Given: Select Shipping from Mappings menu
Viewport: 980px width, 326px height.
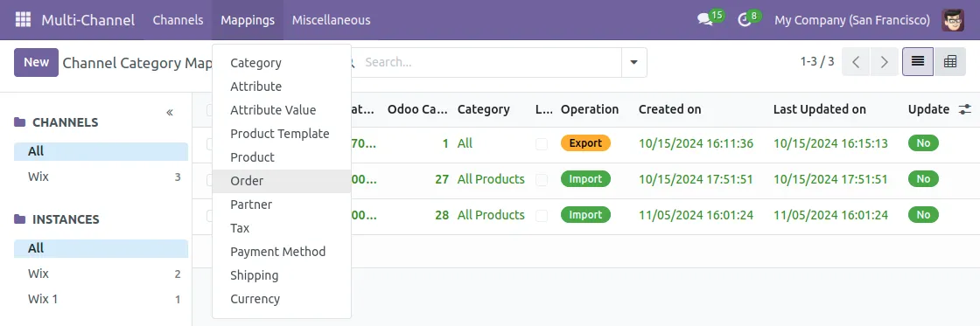Looking at the screenshot, I should tap(282, 275).
